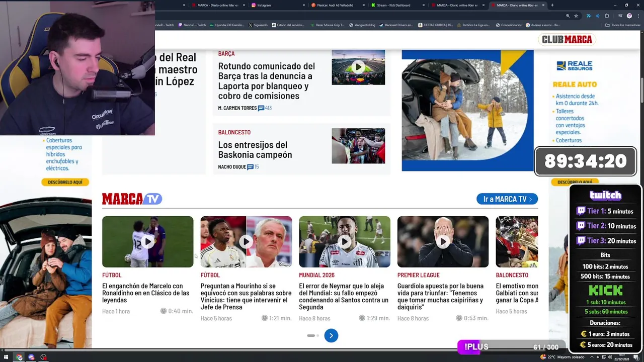Close the Flexicar Audi A3 Valladolid tab
The image size is (644, 362).
[363, 5]
